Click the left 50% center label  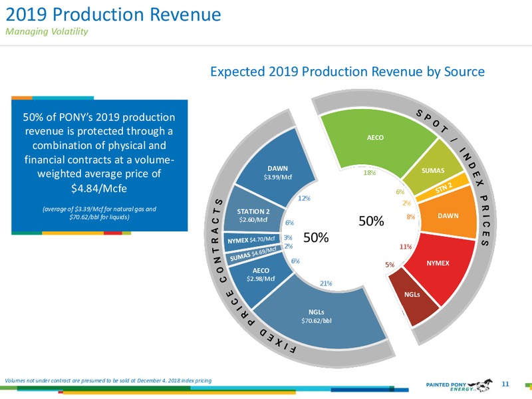pos(315,237)
